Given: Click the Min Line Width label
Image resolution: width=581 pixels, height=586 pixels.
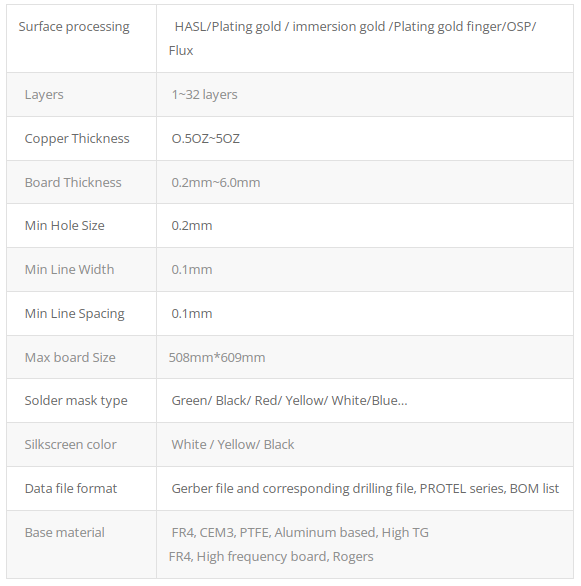Looking at the screenshot, I should [69, 269].
